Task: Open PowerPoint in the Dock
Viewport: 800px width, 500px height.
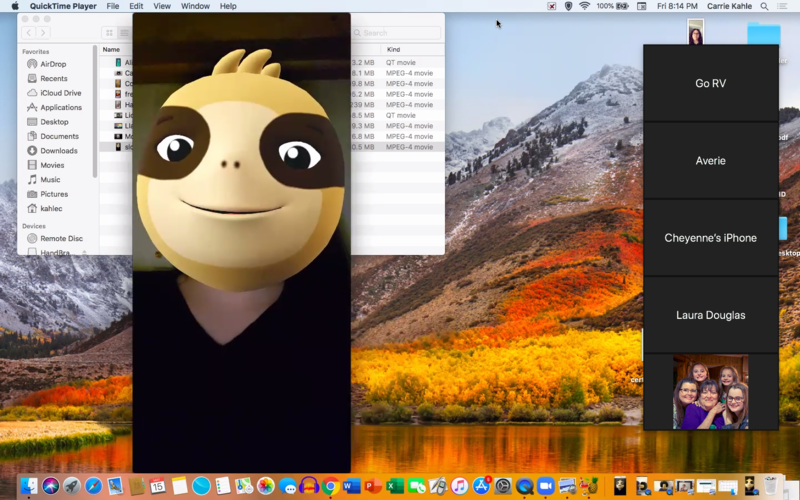Action: 373,486
